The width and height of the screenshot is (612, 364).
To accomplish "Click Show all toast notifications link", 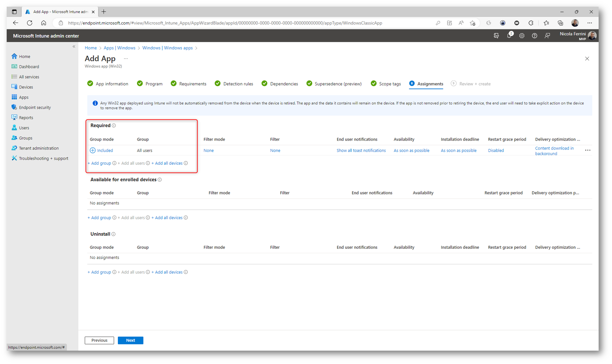I will point(361,150).
